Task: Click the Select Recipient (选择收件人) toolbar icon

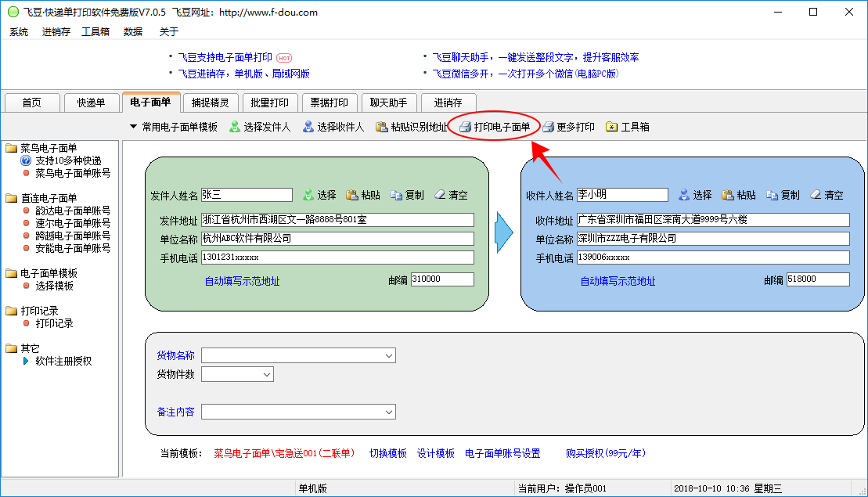Action: [x=308, y=127]
